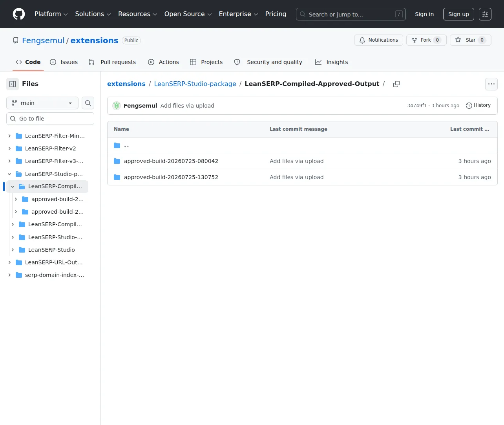Expand the LeanSERP-Filter-Min folder chevron
The width and height of the screenshot is (504, 425).
(x=9, y=136)
